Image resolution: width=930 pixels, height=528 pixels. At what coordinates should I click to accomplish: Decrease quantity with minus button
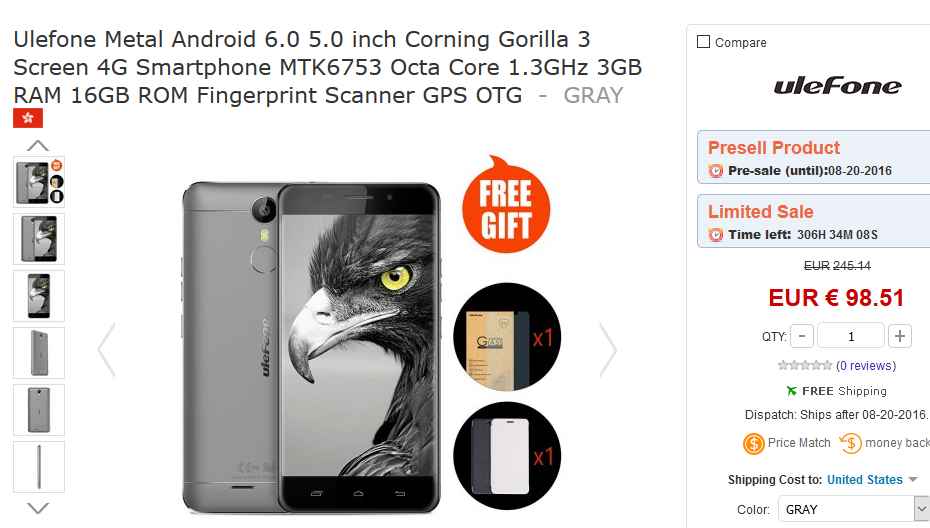pos(802,336)
